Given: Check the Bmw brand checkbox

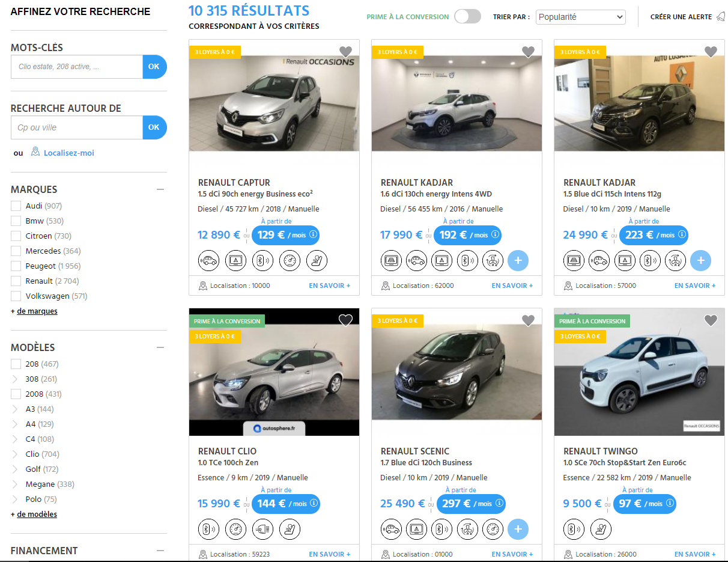Looking at the screenshot, I should [16, 221].
